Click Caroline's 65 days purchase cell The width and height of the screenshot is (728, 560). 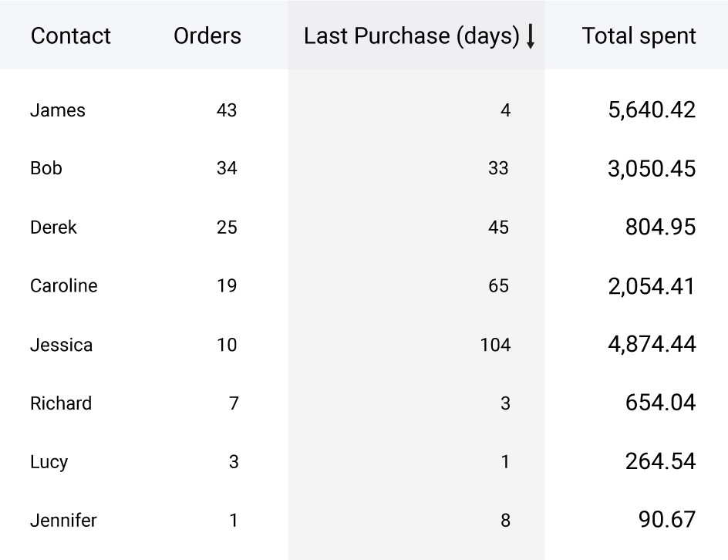coord(498,286)
